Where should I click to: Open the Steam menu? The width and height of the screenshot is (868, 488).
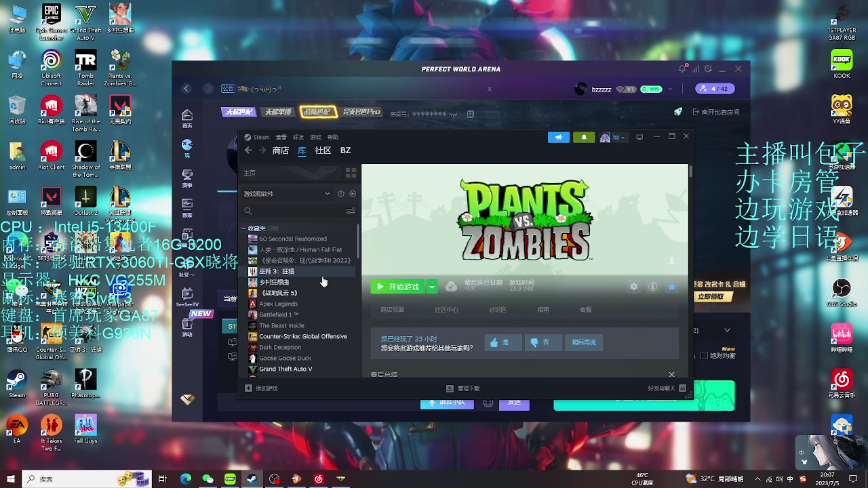256,137
